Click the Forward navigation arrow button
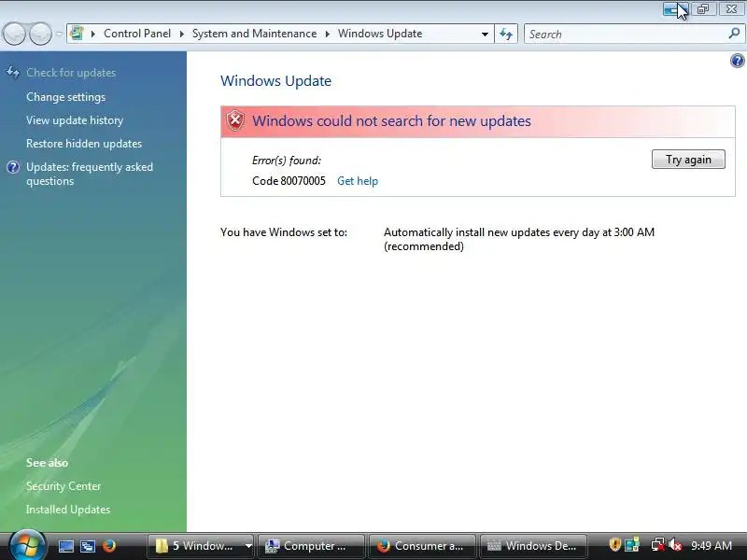Screen dimensions: 747x560 [41, 34]
